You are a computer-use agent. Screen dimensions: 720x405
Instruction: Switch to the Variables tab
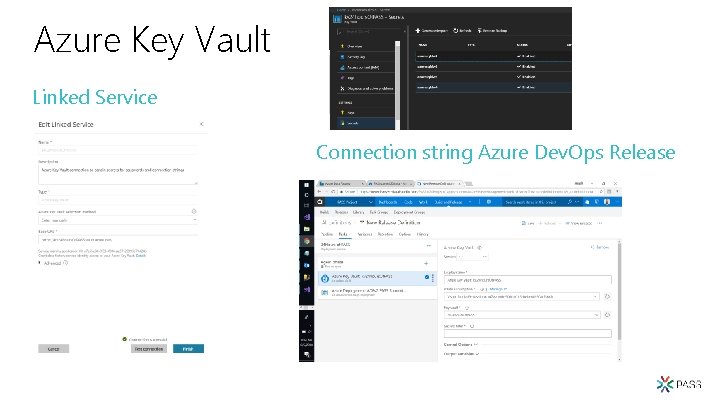tap(365, 235)
